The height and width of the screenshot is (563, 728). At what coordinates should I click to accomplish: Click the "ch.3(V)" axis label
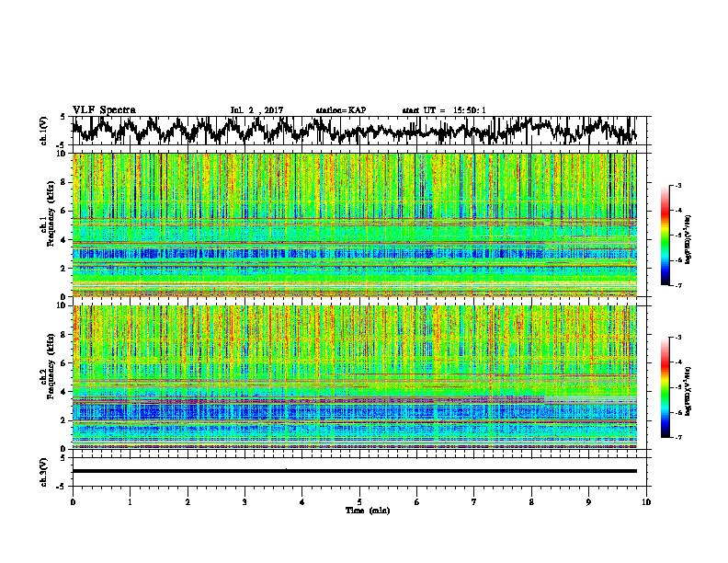44,472
